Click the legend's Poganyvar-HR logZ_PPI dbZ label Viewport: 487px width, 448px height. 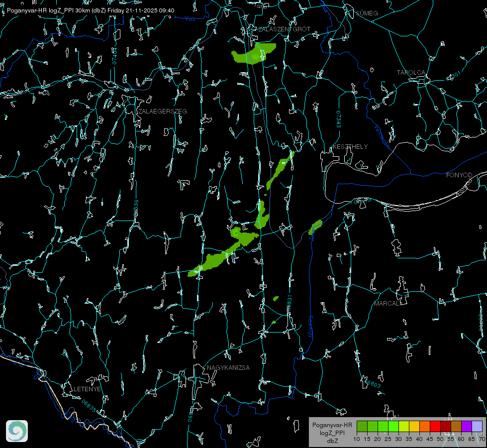332,433
